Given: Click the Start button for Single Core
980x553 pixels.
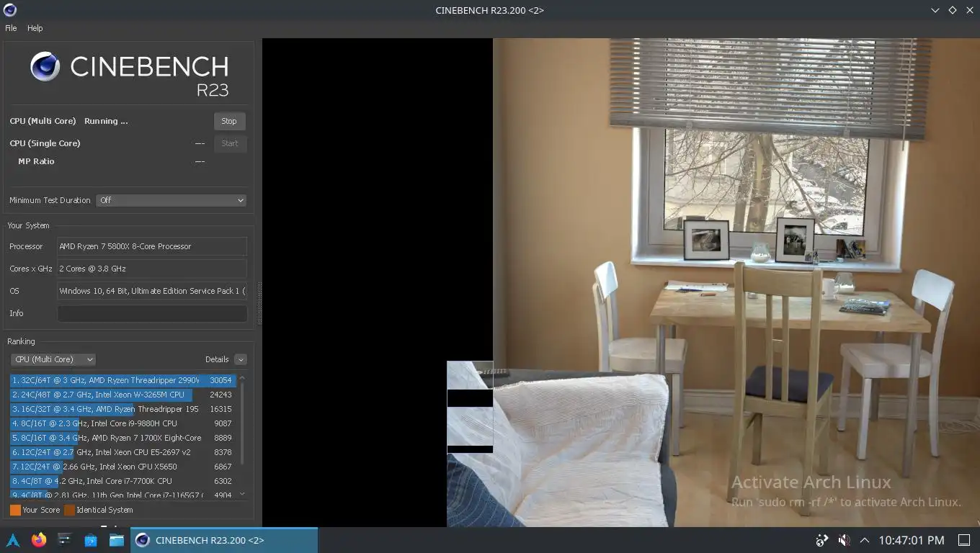Looking at the screenshot, I should click(x=230, y=143).
